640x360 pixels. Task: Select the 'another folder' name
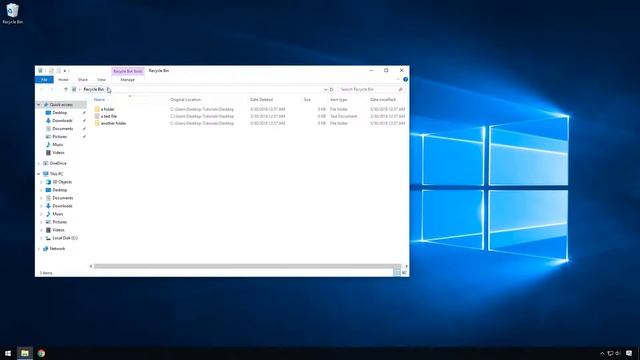[113, 123]
